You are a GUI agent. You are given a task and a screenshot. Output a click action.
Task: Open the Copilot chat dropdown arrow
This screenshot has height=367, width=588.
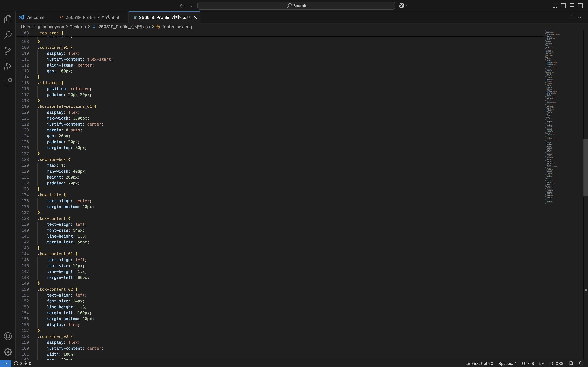pos(407,6)
